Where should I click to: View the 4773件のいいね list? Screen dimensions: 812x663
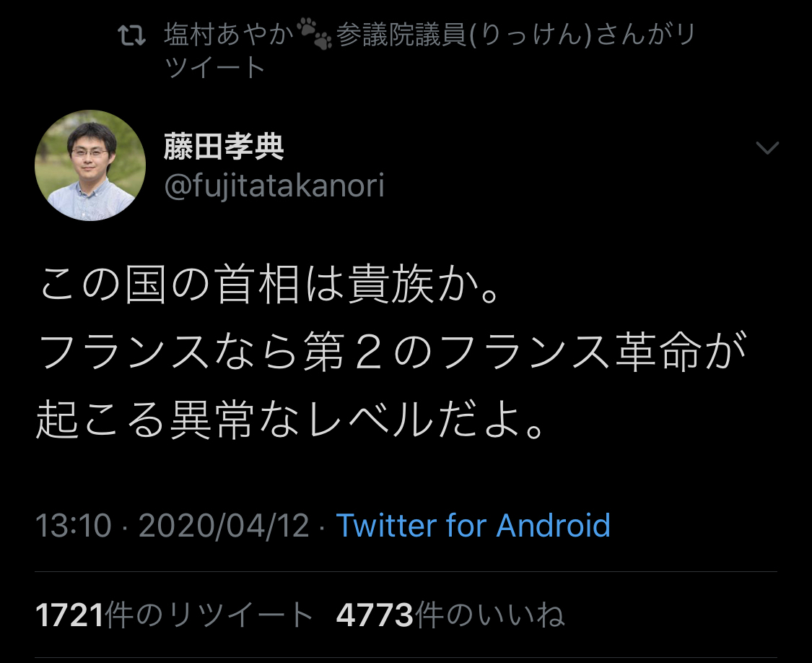point(450,615)
